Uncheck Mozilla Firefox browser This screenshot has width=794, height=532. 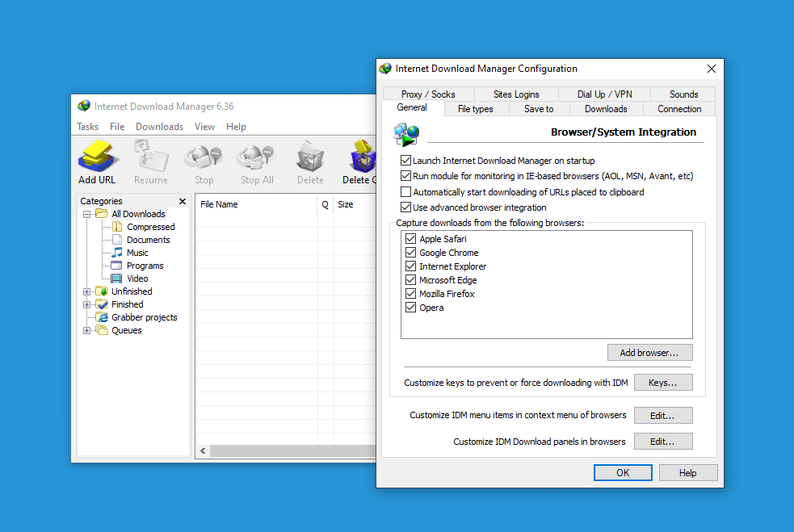[410, 293]
